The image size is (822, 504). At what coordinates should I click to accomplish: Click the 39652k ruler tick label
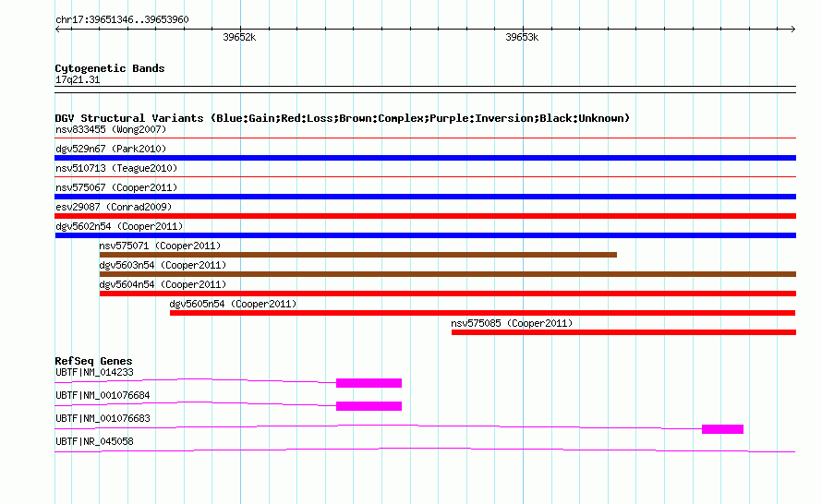239,37
